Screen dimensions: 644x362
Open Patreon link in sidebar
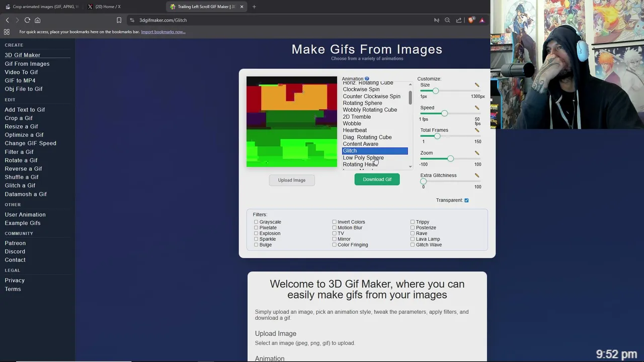[x=15, y=243]
